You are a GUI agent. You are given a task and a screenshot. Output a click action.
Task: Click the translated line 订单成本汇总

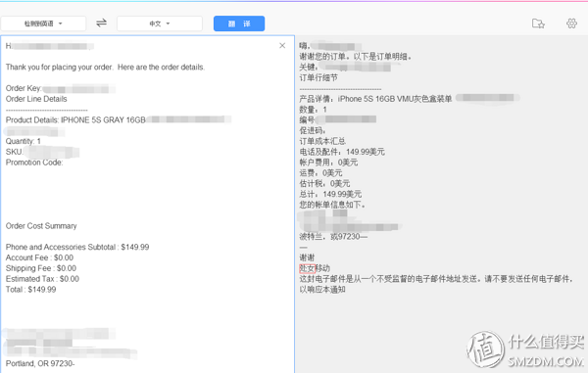(322, 141)
